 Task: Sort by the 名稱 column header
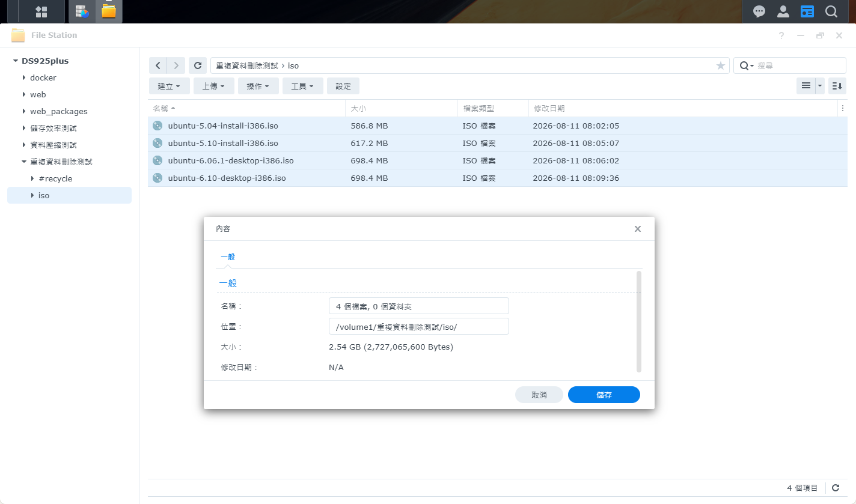click(x=246, y=109)
